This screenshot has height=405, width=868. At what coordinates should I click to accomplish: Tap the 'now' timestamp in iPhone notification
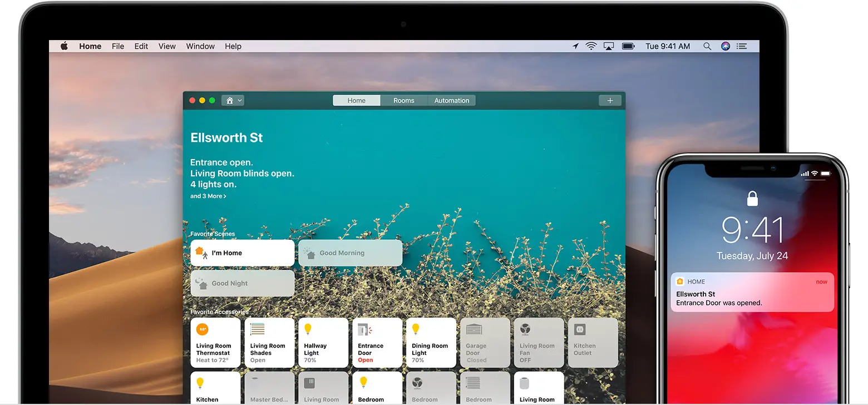822,281
